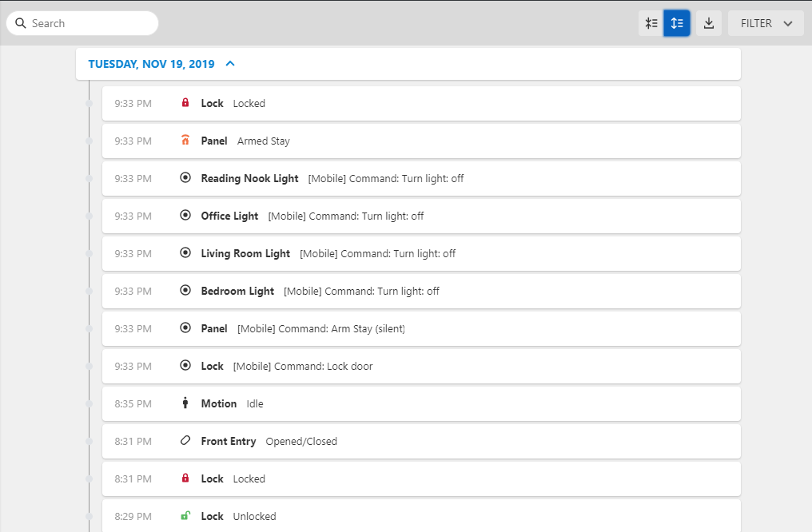Click the download activity icon

click(709, 23)
